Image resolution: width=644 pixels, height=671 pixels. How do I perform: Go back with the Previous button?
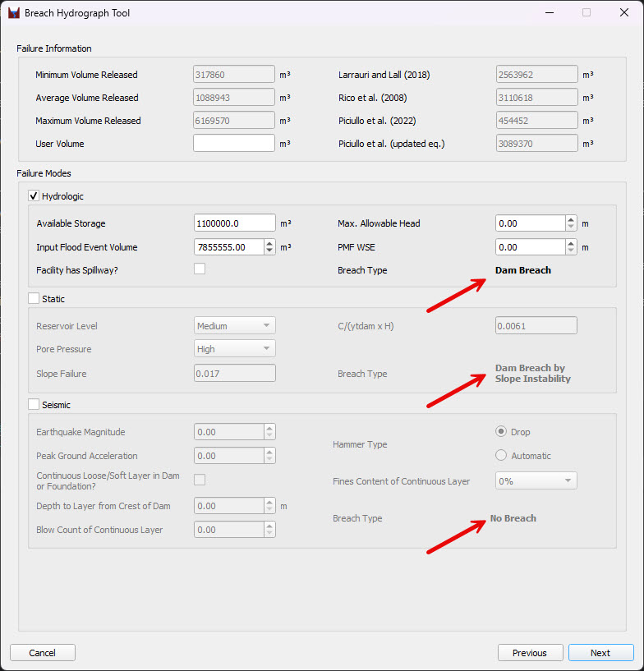click(x=529, y=653)
